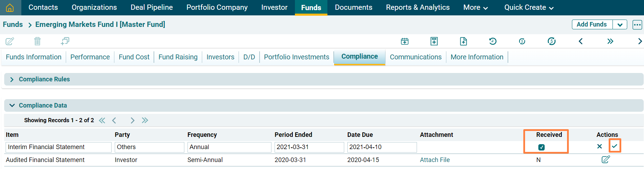The width and height of the screenshot is (644, 169).
Task: Open the history clock icon
Action: pyautogui.click(x=493, y=41)
